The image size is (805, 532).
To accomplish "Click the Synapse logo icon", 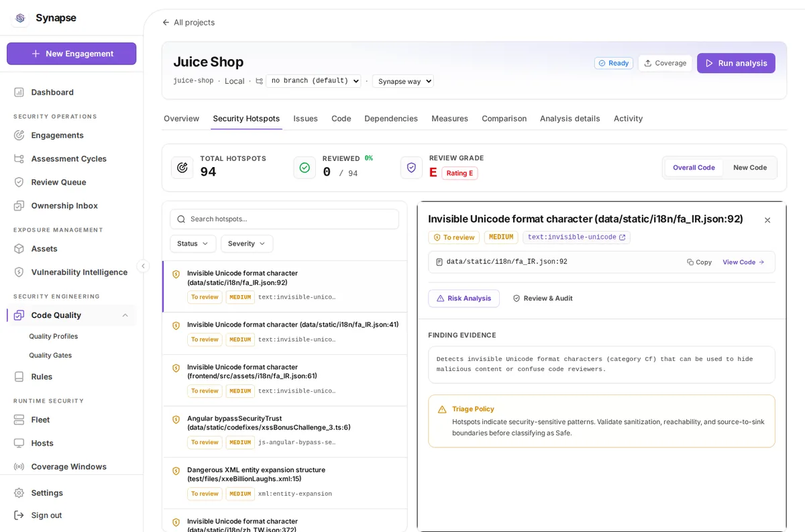I will click(x=20, y=18).
